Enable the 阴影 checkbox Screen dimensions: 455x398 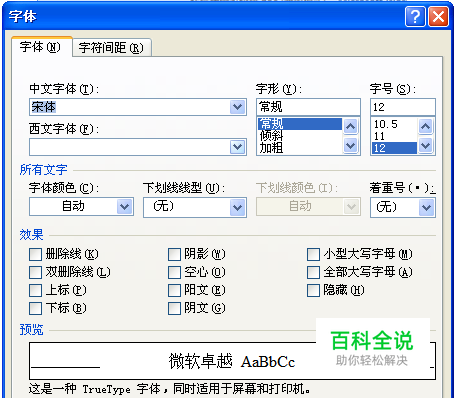click(174, 254)
